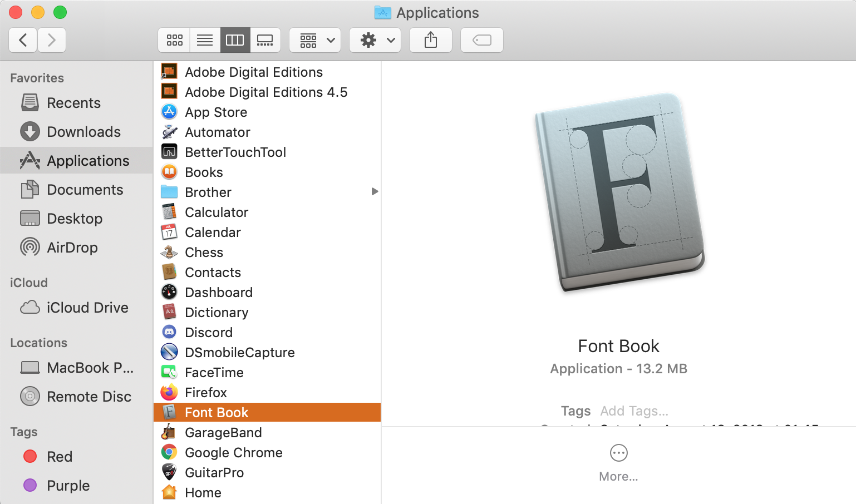The height and width of the screenshot is (504, 856).
Task: Click the Applications title folder icon
Action: click(x=382, y=12)
